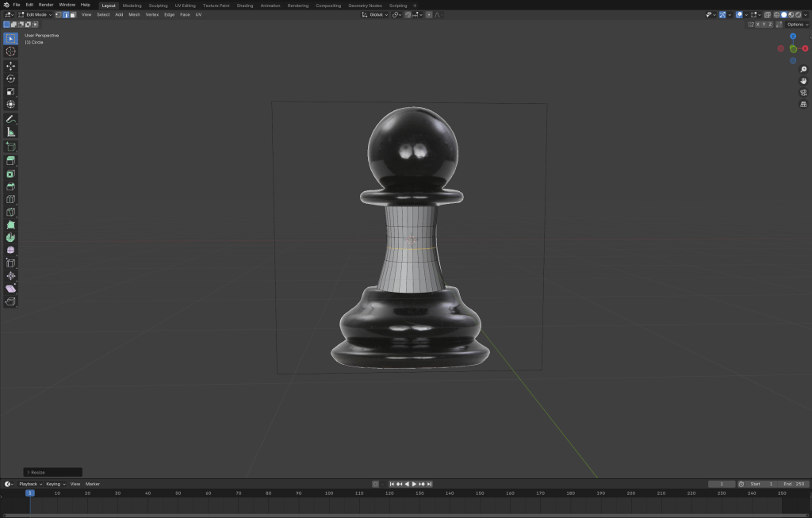Screen dimensions: 812x518
Task: Click the End frame field
Action: tap(794, 484)
